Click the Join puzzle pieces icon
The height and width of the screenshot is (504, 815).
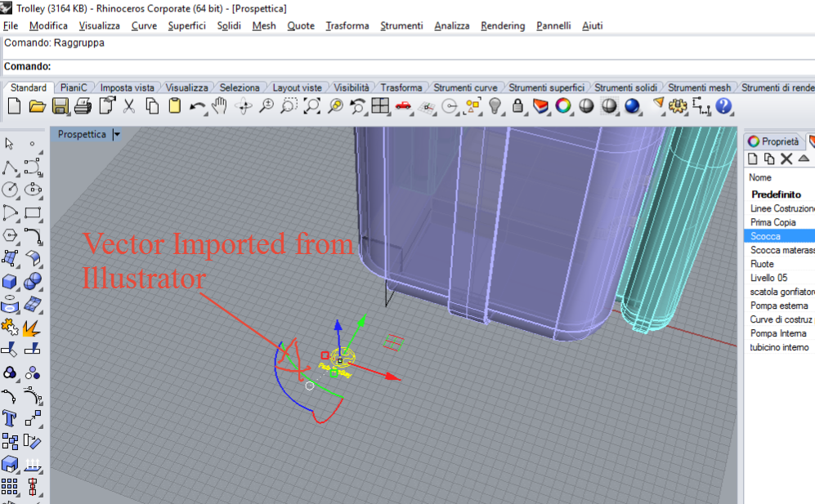[10, 328]
